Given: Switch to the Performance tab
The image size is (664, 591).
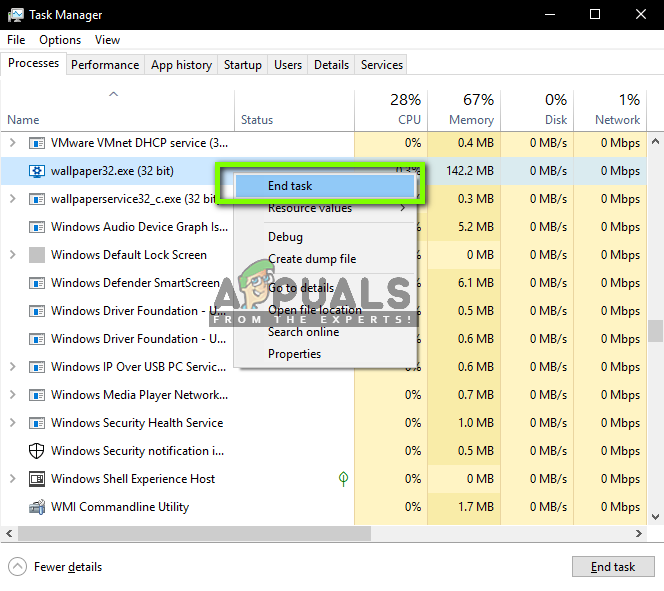Looking at the screenshot, I should (x=105, y=65).
